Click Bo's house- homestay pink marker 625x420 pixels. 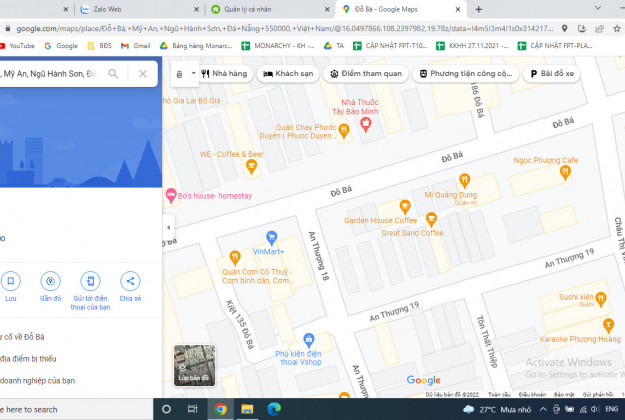pyautogui.click(x=171, y=195)
